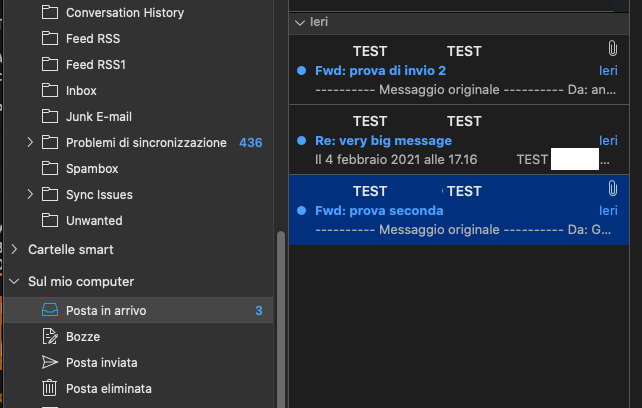Click the Spambox folder icon

(x=50, y=169)
